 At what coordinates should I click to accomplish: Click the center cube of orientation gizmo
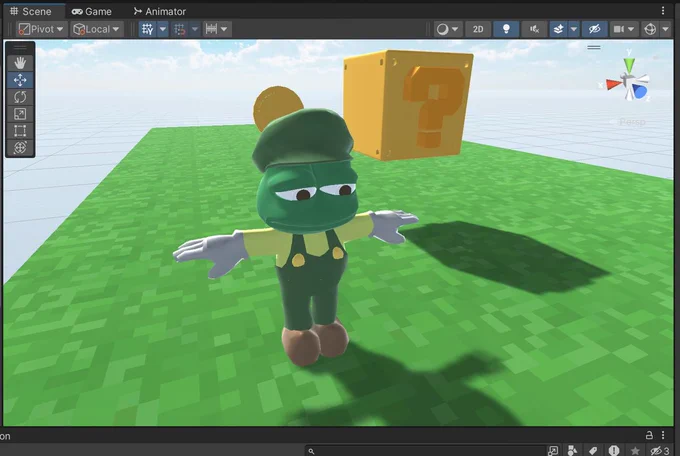pyautogui.click(x=628, y=81)
